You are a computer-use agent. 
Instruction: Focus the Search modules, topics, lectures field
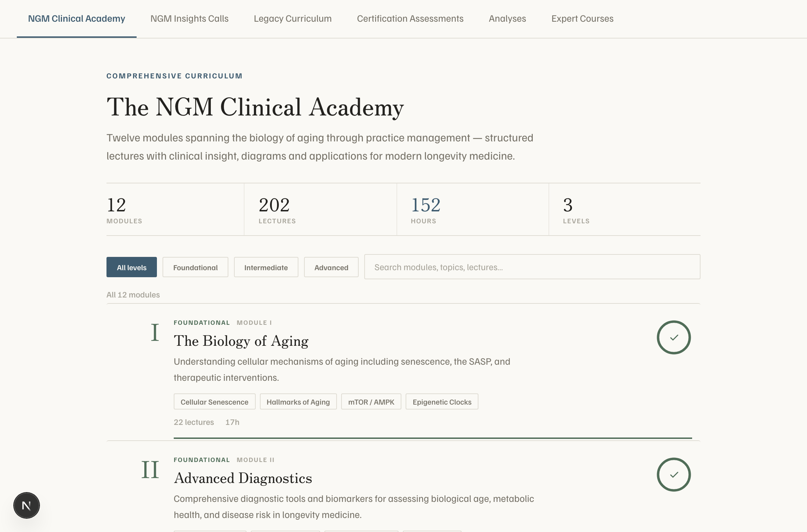click(x=532, y=267)
